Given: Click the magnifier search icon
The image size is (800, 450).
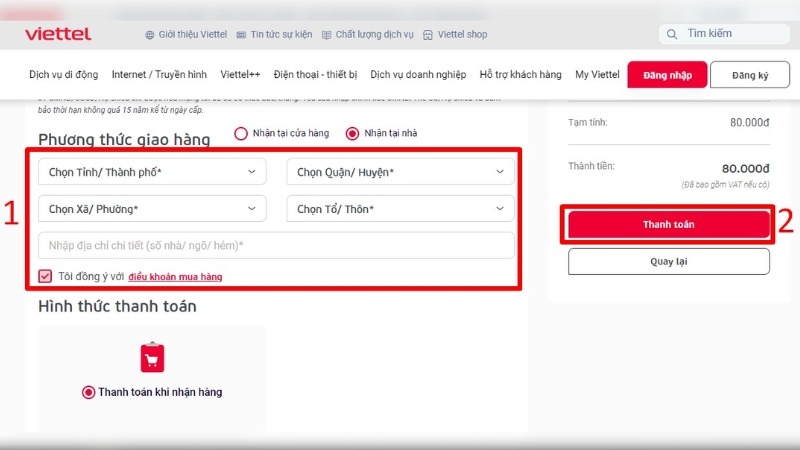Looking at the screenshot, I should [x=672, y=34].
